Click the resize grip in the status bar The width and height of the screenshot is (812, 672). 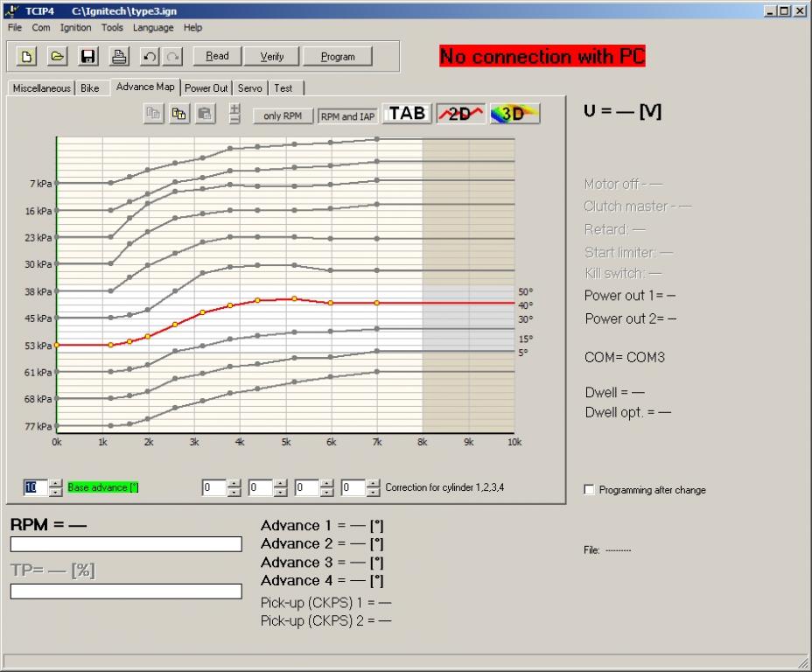(804, 663)
